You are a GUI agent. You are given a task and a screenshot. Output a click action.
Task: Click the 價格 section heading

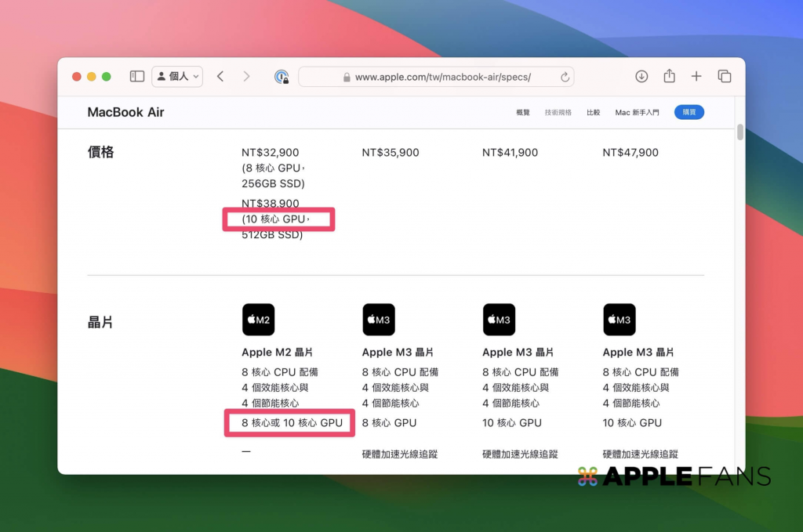click(x=100, y=152)
